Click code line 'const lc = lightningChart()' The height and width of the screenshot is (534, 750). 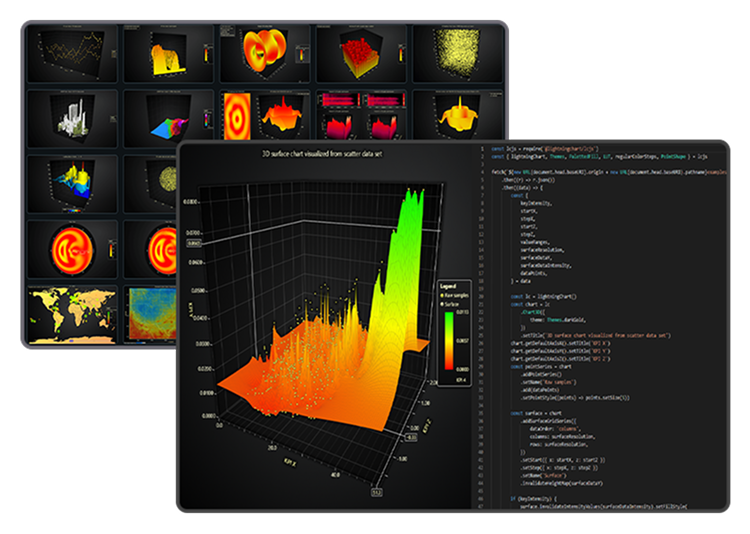point(543,297)
